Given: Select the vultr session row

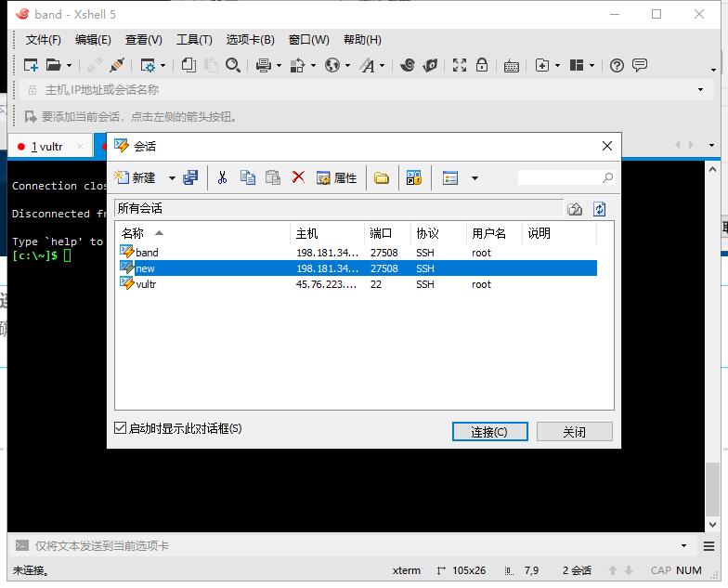Looking at the screenshot, I should click(x=357, y=284).
